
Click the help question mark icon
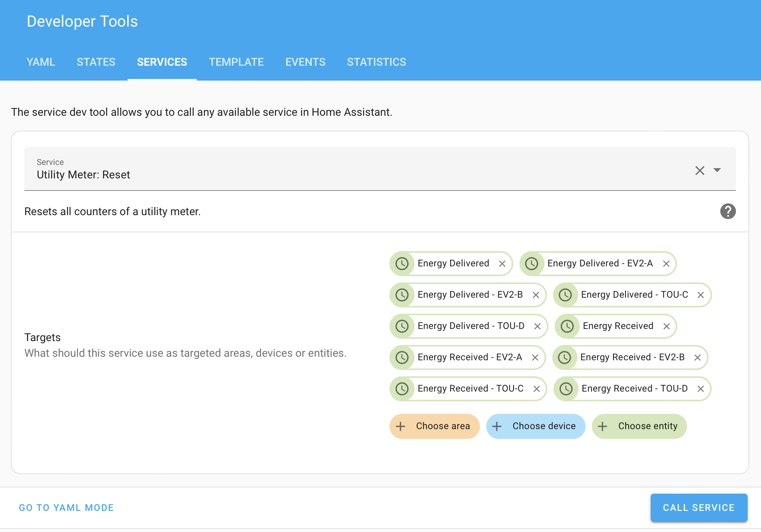(727, 211)
